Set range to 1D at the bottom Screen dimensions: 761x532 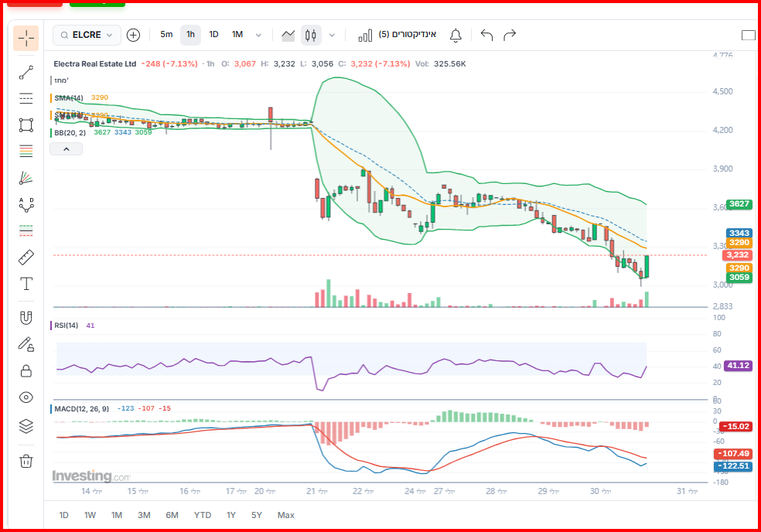(63, 515)
